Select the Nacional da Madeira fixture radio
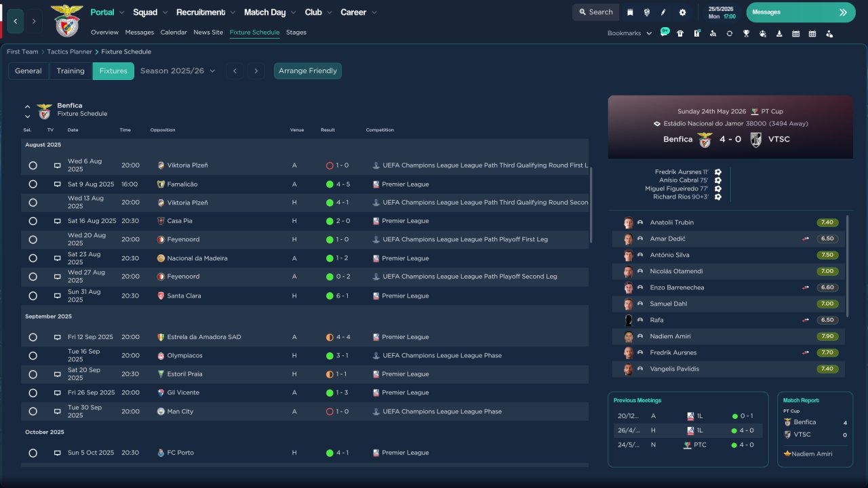This screenshot has height=488, width=868. point(33,258)
